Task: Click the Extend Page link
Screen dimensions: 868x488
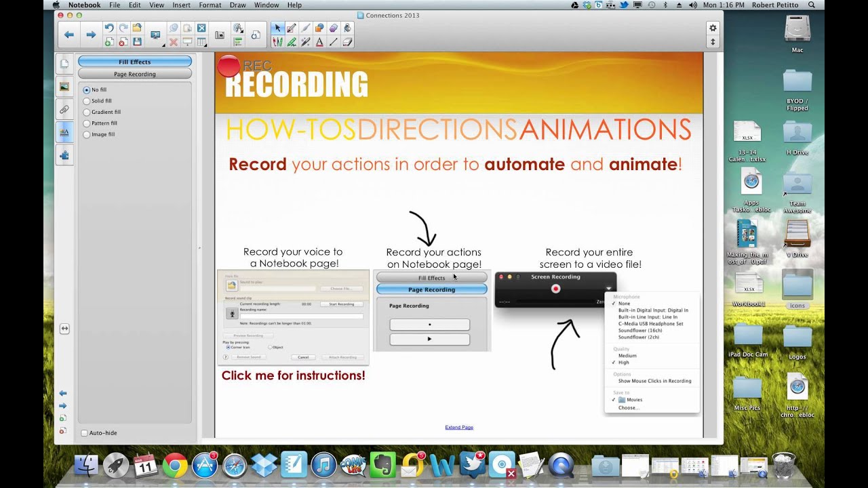Action: 459,427
